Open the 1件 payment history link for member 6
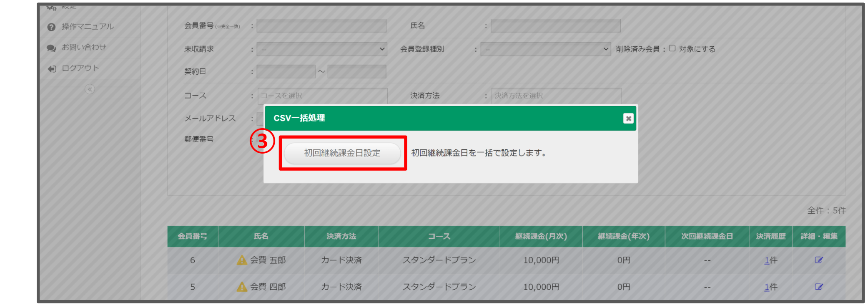The image size is (868, 308). (x=767, y=260)
